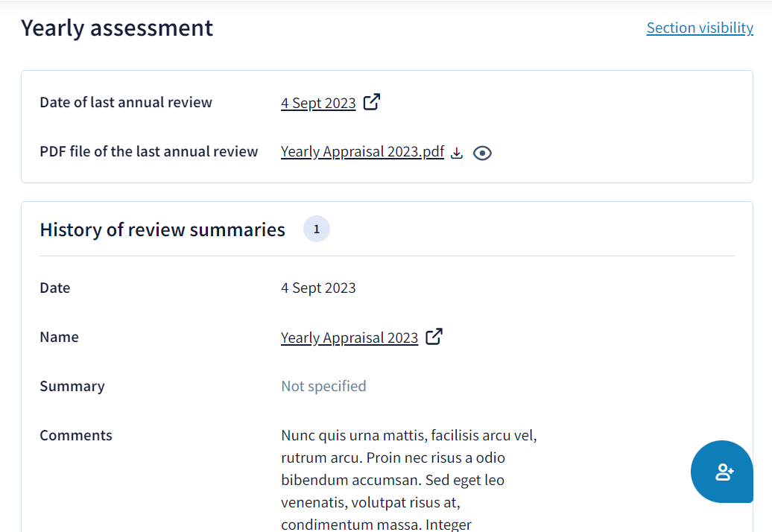Click the review summaries count badge
Viewport: 772px width, 532px height.
(x=317, y=229)
